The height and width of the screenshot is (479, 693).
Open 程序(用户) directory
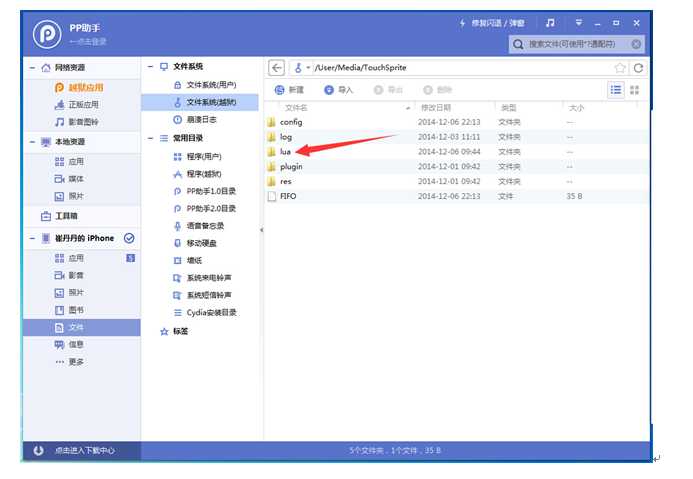(198, 156)
